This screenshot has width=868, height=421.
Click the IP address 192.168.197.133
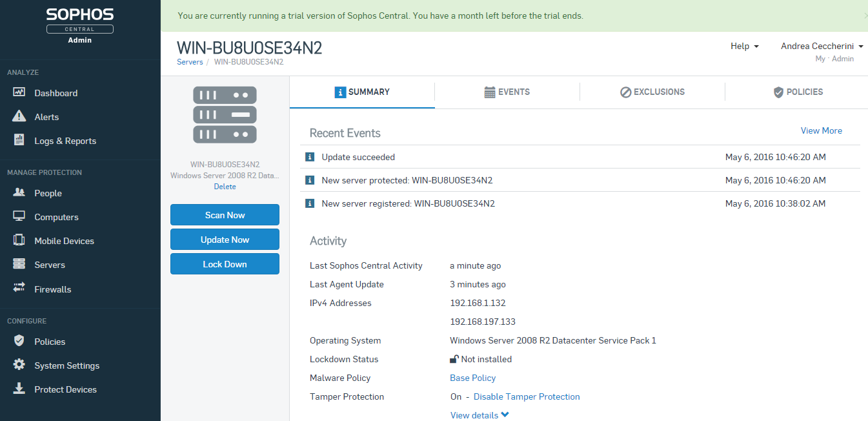click(483, 322)
